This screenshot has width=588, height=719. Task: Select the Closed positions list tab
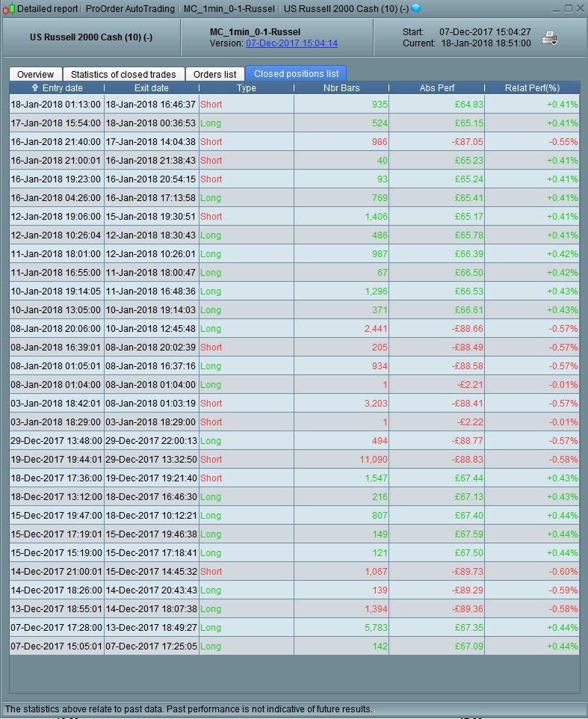tap(296, 74)
